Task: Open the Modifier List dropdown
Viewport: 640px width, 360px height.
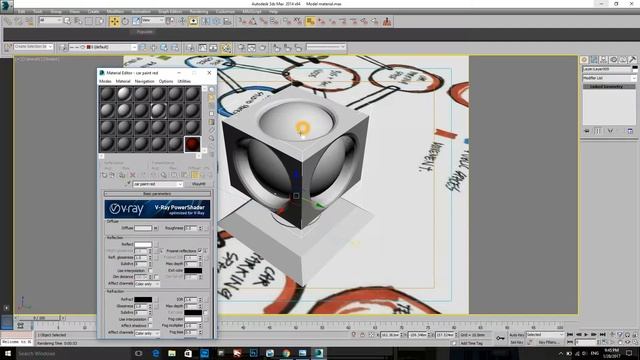Action: 609,78
